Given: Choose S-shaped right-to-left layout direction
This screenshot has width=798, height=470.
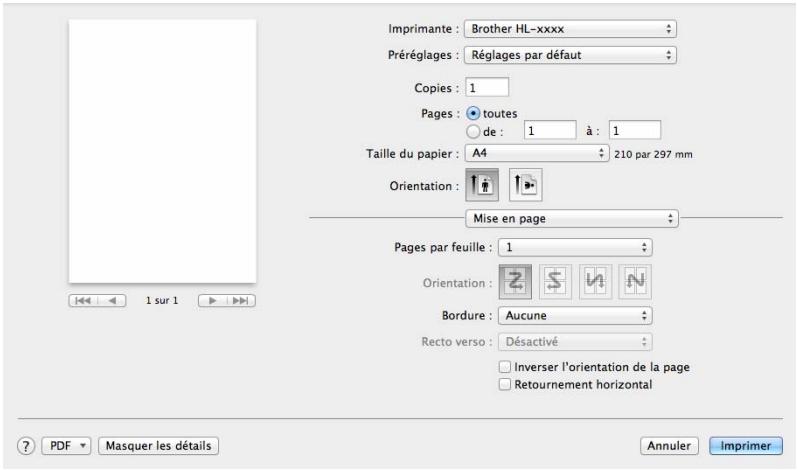Looking at the screenshot, I should (555, 281).
